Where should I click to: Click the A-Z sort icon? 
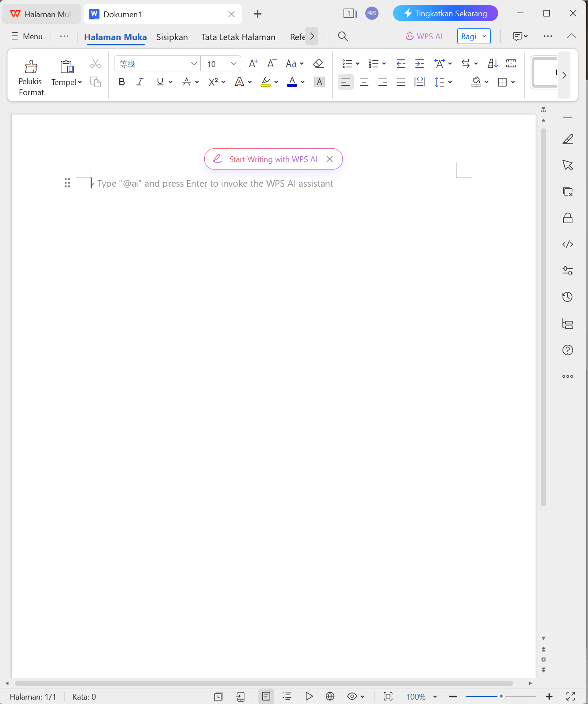pyautogui.click(x=493, y=64)
